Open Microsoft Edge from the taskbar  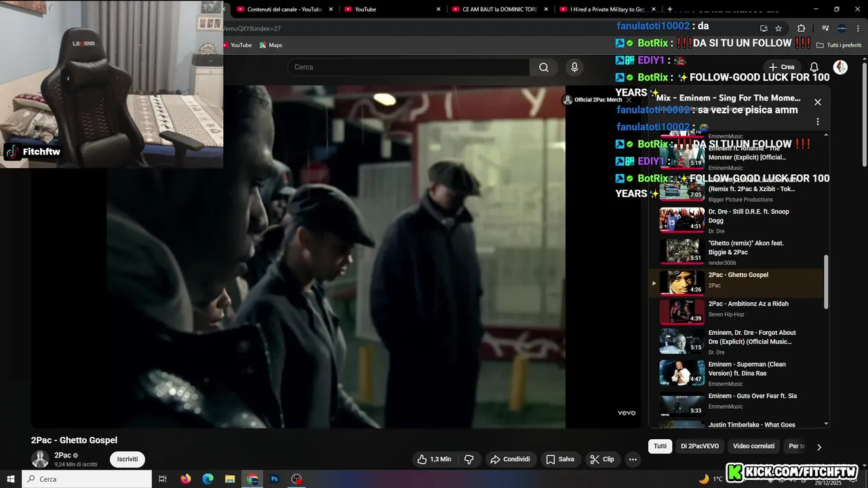pos(208,479)
